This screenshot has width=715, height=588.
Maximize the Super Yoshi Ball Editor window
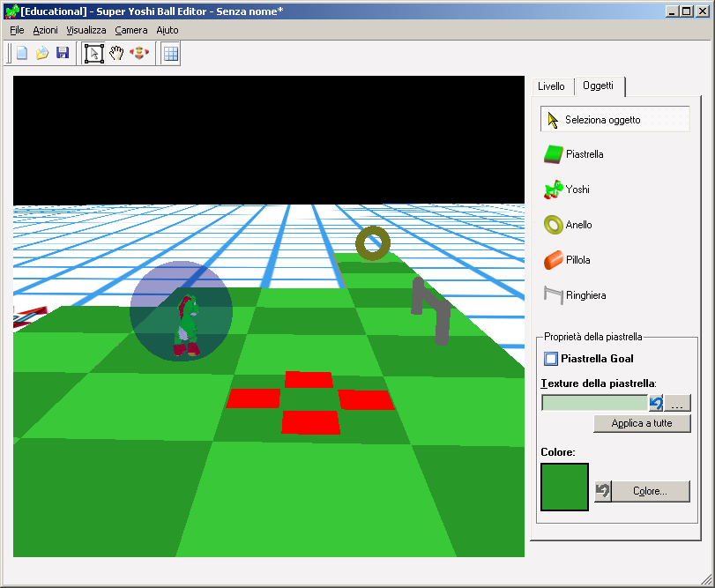coord(686,11)
